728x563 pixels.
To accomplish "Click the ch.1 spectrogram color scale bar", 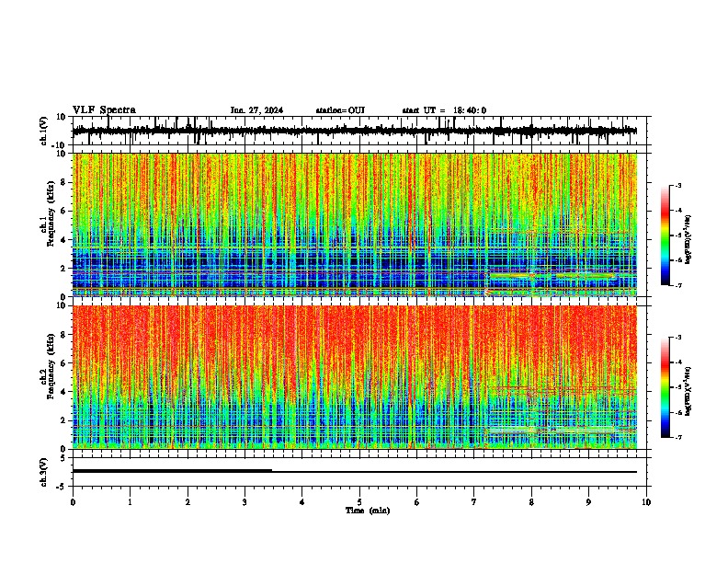I will (x=665, y=236).
